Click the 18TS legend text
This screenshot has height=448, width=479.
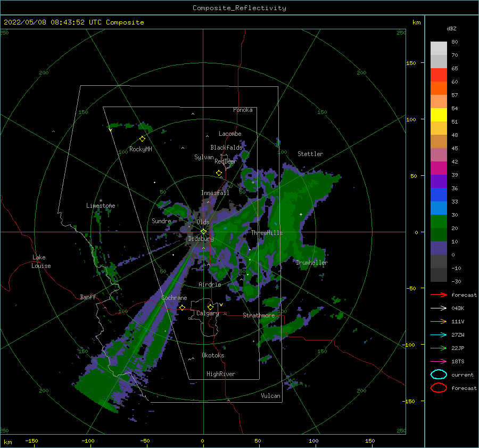point(458,362)
